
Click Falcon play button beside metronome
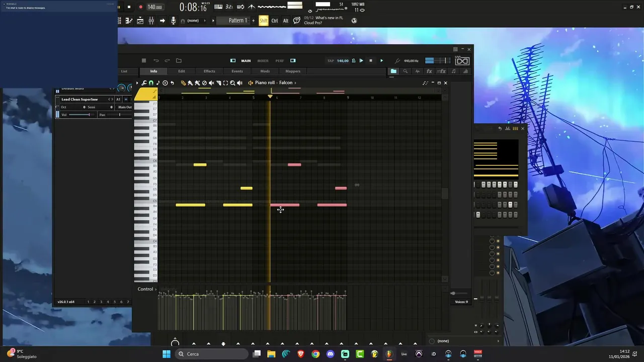point(361,61)
